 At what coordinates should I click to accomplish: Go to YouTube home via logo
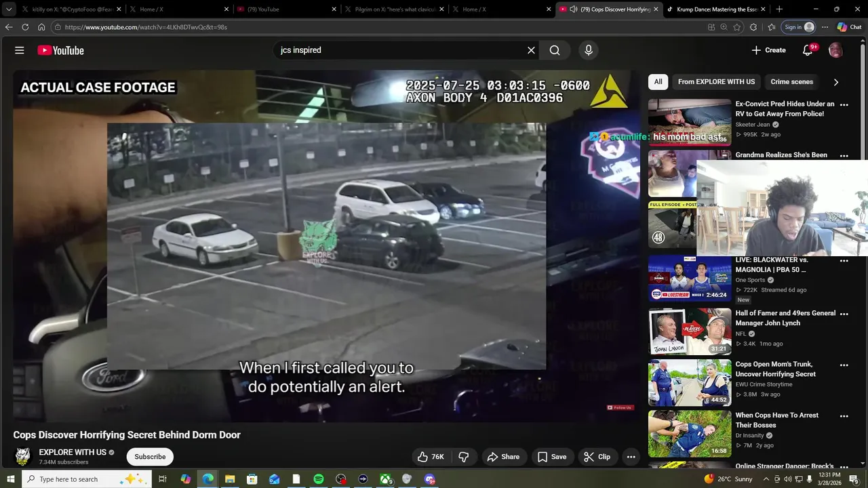(61, 50)
